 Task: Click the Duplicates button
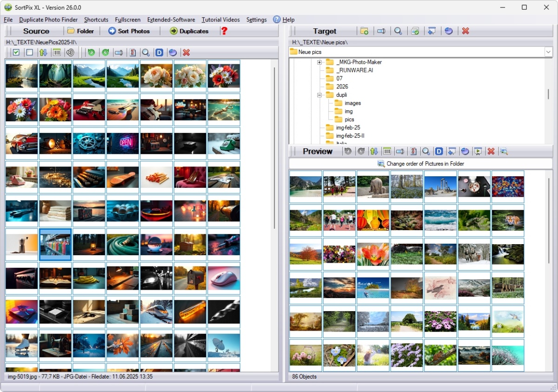click(189, 31)
